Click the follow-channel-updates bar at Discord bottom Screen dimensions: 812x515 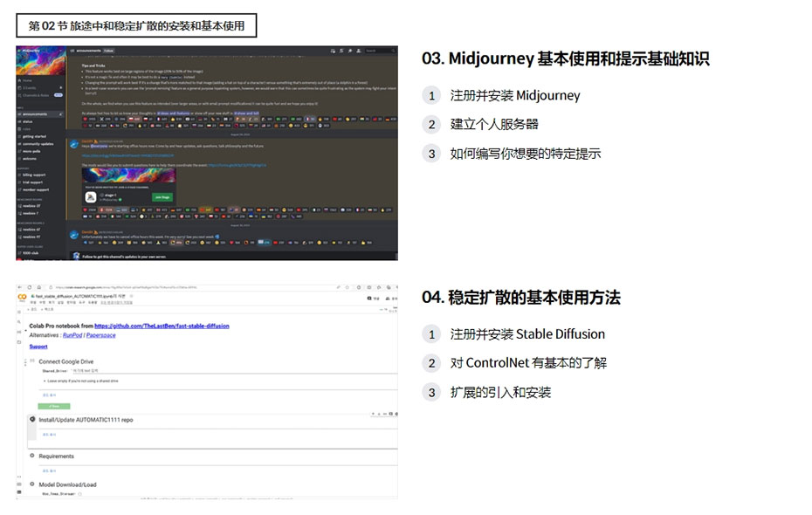[233, 257]
